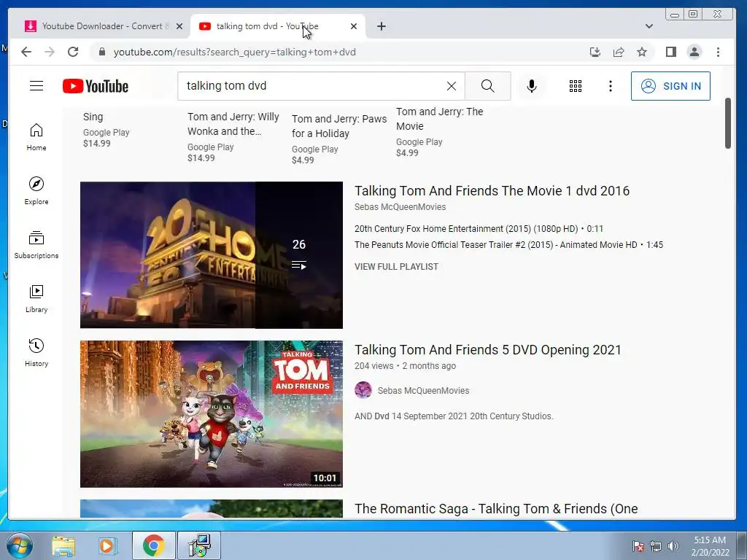Clear the search query with X
The width and height of the screenshot is (747, 560).
point(451,86)
